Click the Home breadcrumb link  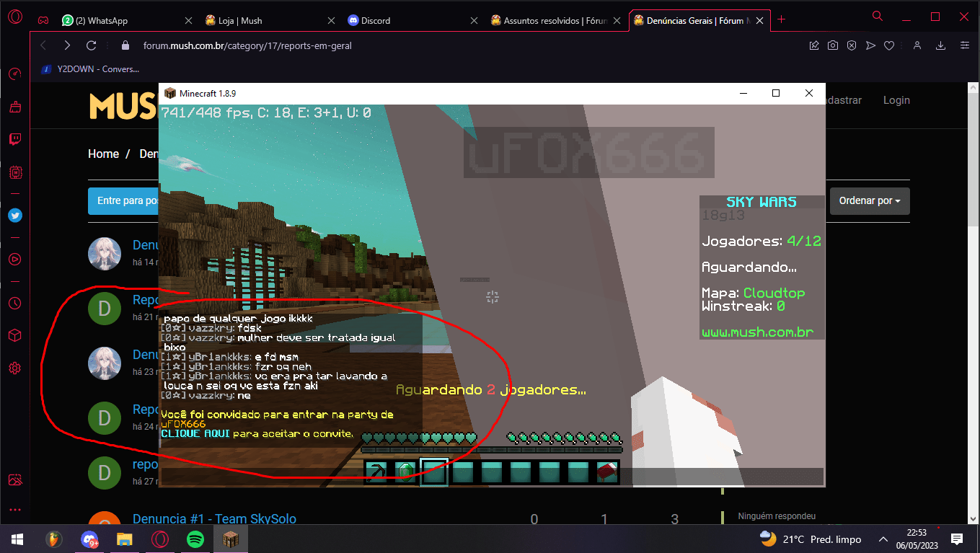pyautogui.click(x=103, y=154)
